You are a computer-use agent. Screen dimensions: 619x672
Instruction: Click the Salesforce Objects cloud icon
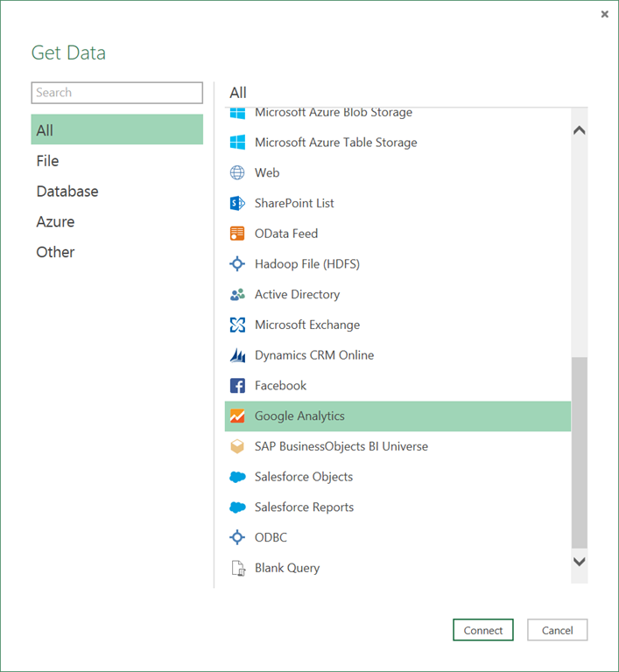point(237,477)
